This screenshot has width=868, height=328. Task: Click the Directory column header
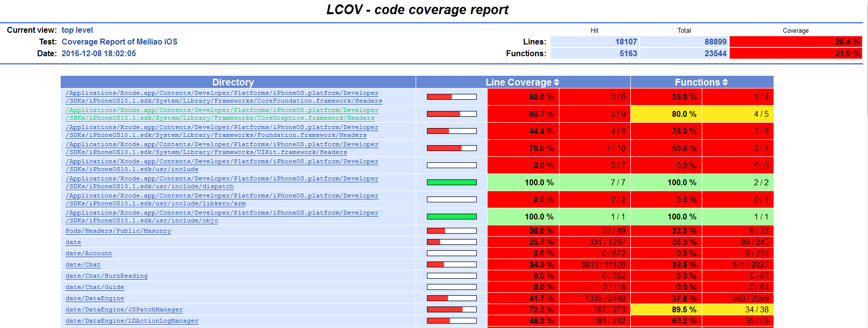coord(233,83)
